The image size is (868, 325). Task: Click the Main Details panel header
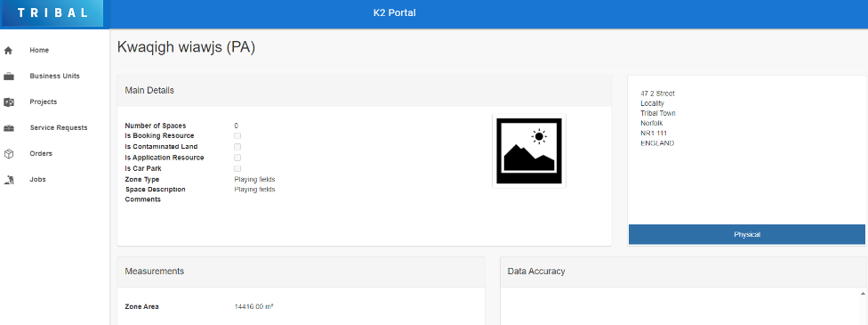365,91
